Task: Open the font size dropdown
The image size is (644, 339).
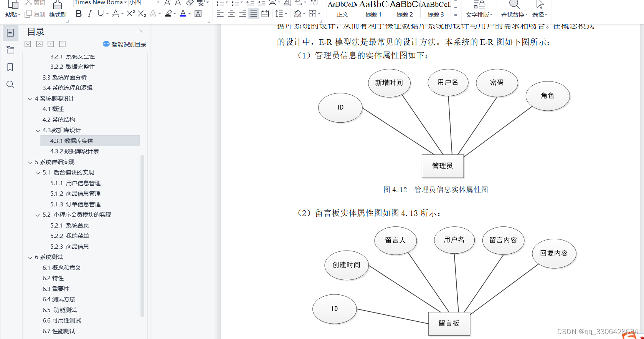Action: pos(158,2)
